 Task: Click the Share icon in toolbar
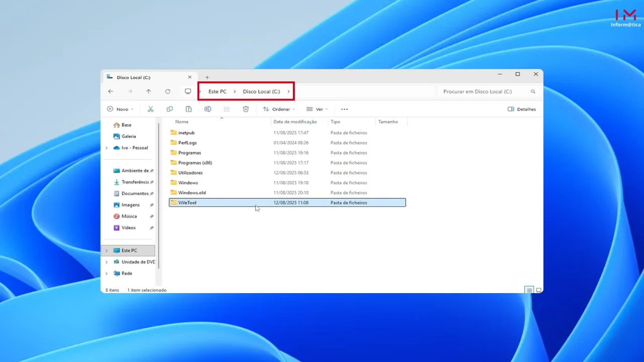pos(226,109)
